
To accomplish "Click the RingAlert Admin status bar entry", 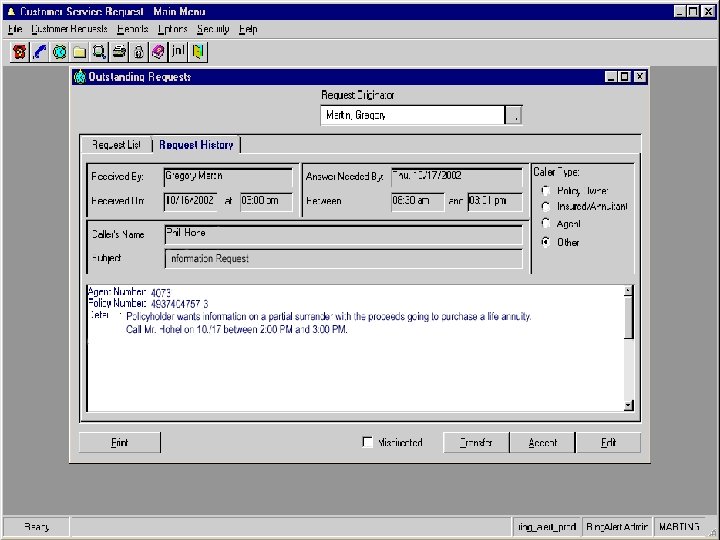I will click(617, 527).
